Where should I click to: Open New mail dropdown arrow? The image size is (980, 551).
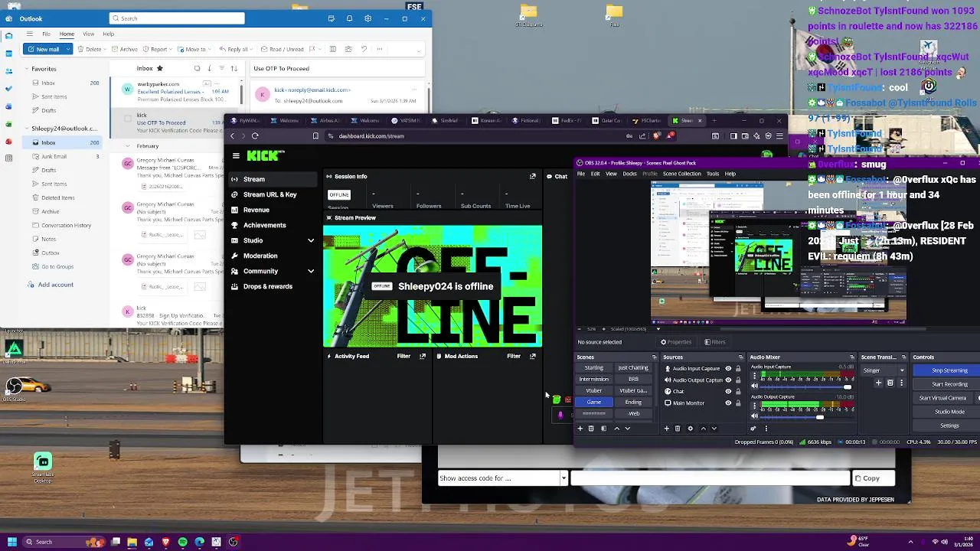pyautogui.click(x=67, y=49)
